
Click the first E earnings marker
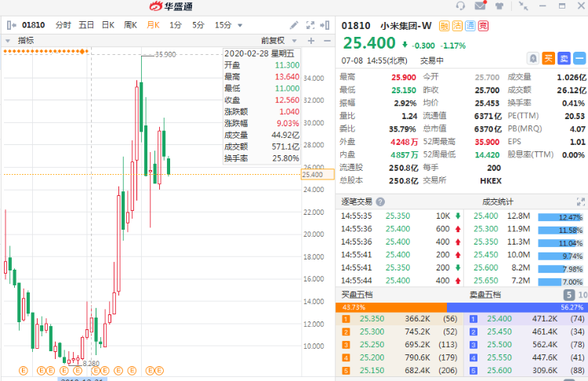coord(24,371)
